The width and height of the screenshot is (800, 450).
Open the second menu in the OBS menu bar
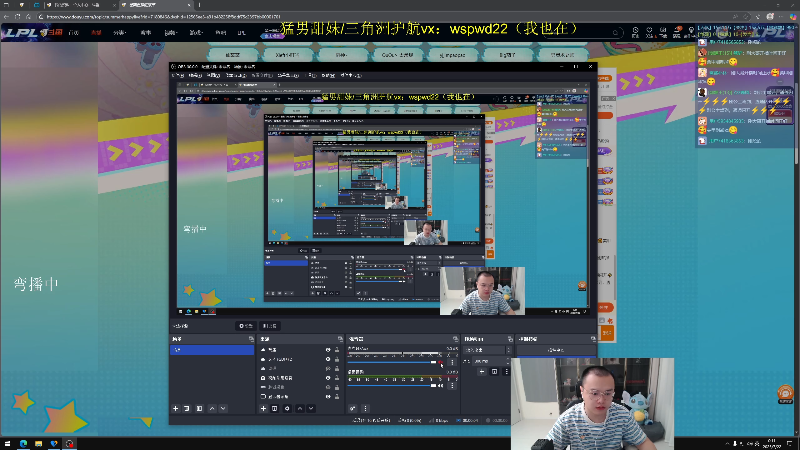[x=195, y=76]
